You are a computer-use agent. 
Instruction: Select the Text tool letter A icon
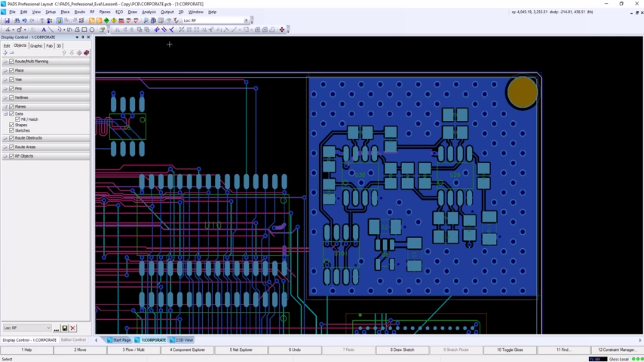(43, 30)
